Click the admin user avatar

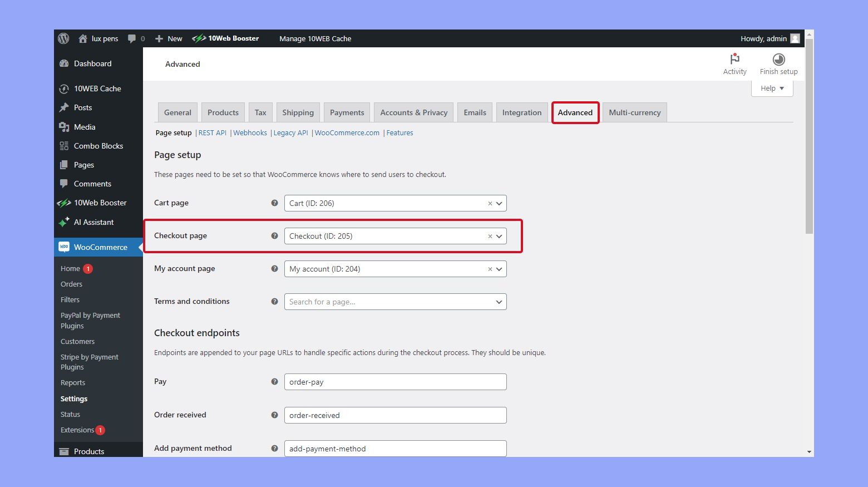[x=795, y=38]
